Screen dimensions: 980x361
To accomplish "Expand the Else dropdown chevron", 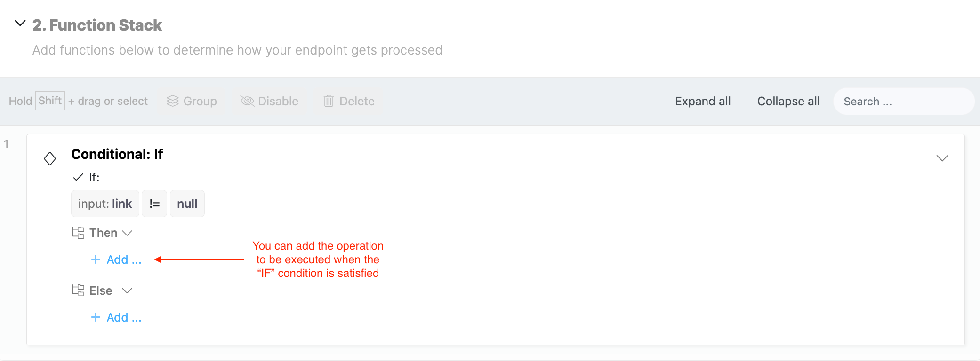I will coord(127,291).
